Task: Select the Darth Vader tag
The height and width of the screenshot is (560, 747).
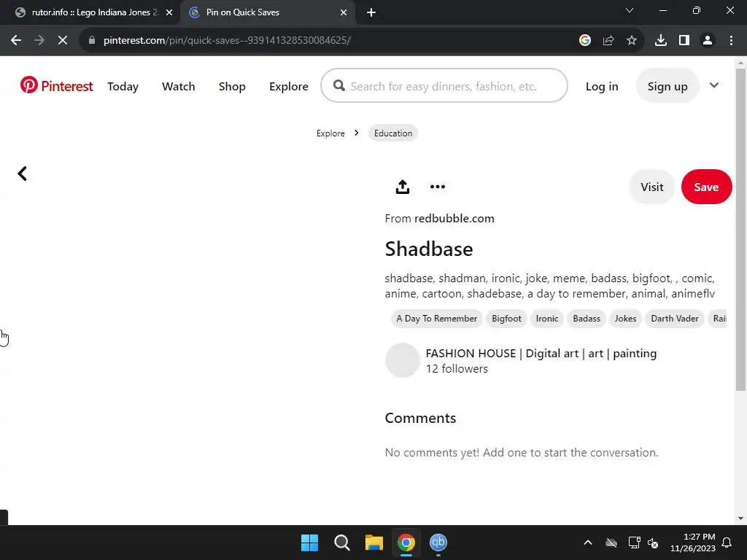Action: click(x=675, y=319)
